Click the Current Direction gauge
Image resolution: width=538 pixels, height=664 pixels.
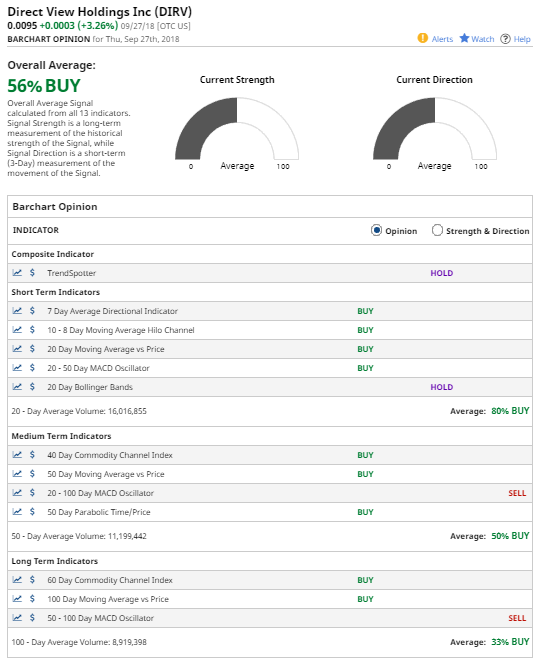435,129
